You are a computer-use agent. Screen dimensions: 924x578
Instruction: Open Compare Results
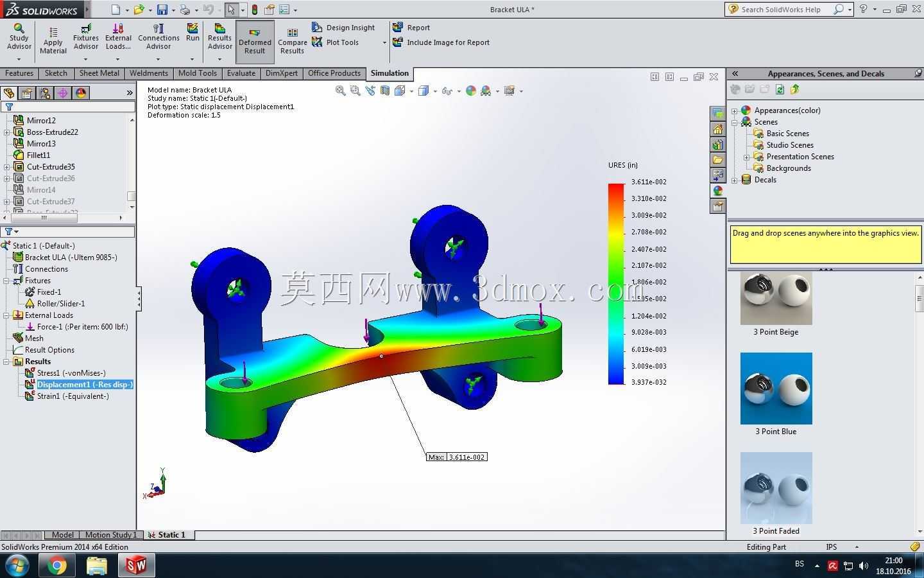tap(292, 42)
